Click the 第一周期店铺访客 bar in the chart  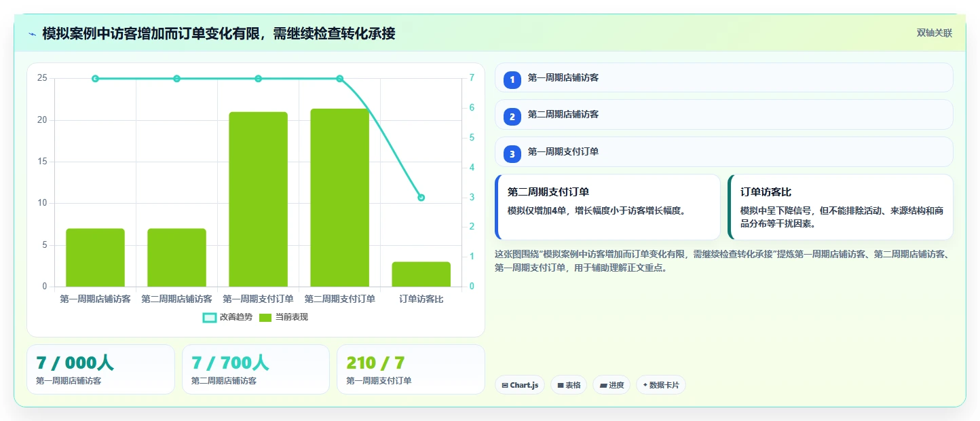coord(95,257)
